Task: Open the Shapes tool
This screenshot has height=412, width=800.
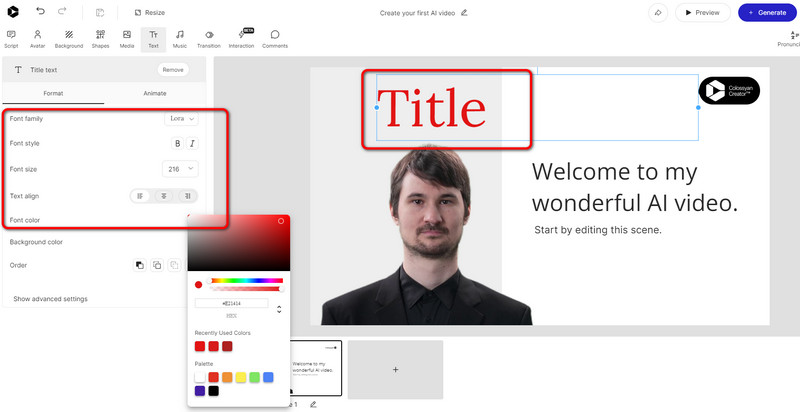Action: (x=100, y=39)
